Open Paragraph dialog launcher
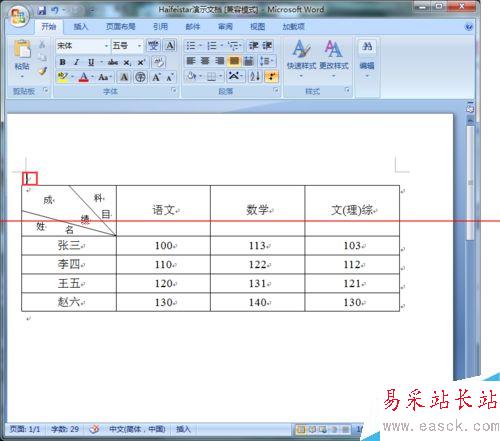 [x=276, y=90]
